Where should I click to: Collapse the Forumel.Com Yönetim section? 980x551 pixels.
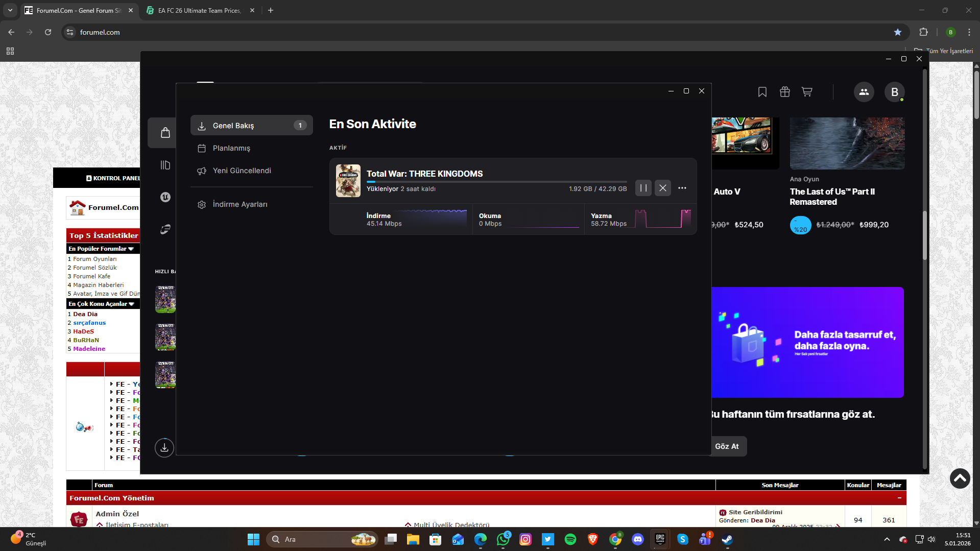[899, 498]
